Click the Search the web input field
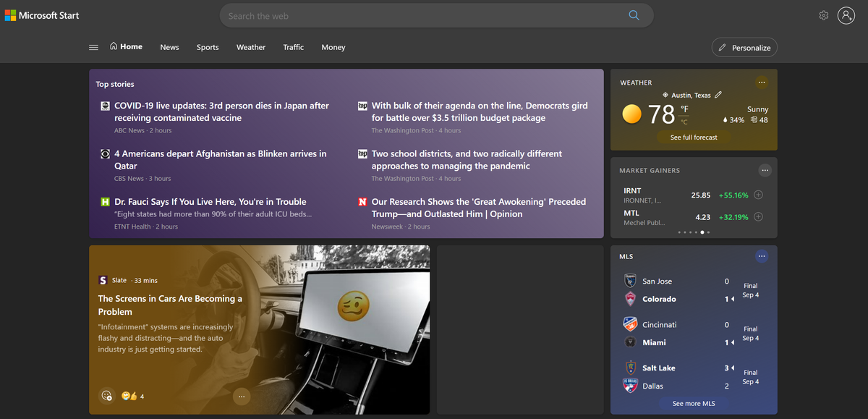The height and width of the screenshot is (419, 868). (x=434, y=14)
